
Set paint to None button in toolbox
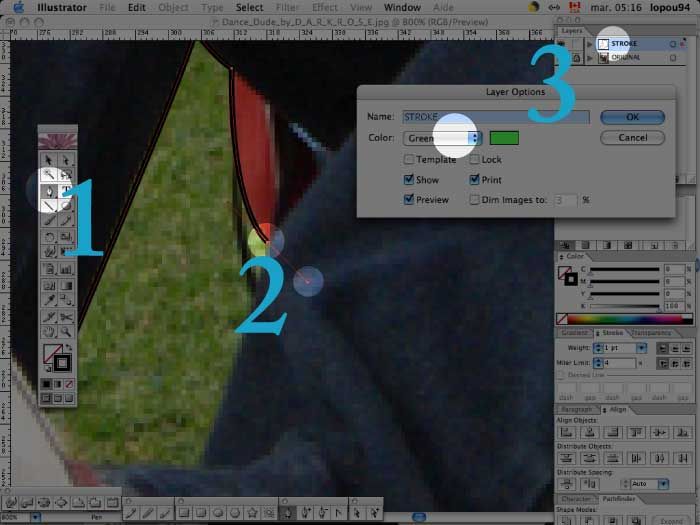pyautogui.click(x=69, y=384)
